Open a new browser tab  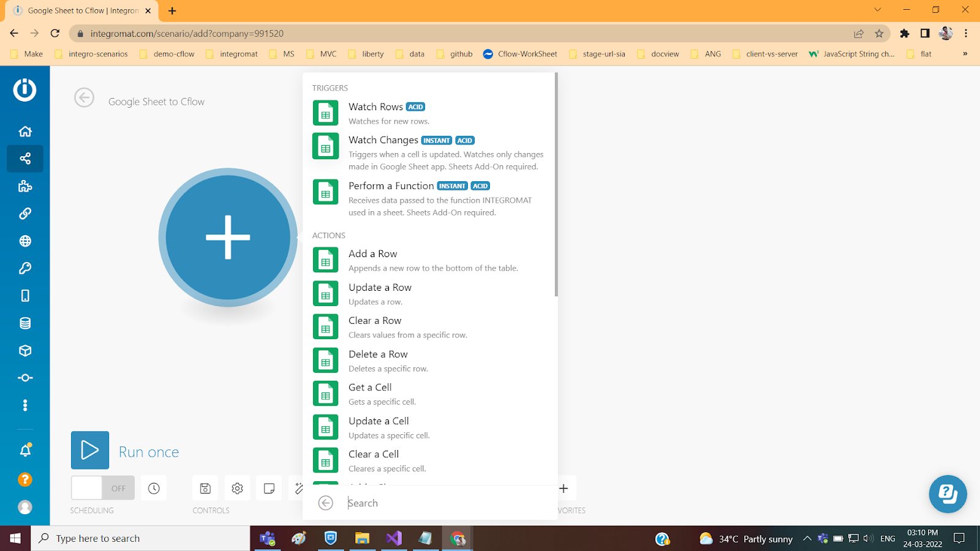coord(172,10)
